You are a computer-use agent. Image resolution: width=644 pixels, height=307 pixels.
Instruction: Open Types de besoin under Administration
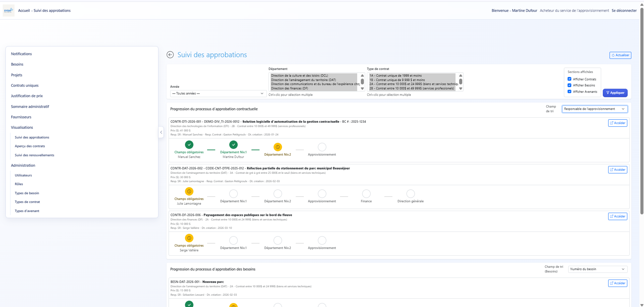(x=27, y=193)
